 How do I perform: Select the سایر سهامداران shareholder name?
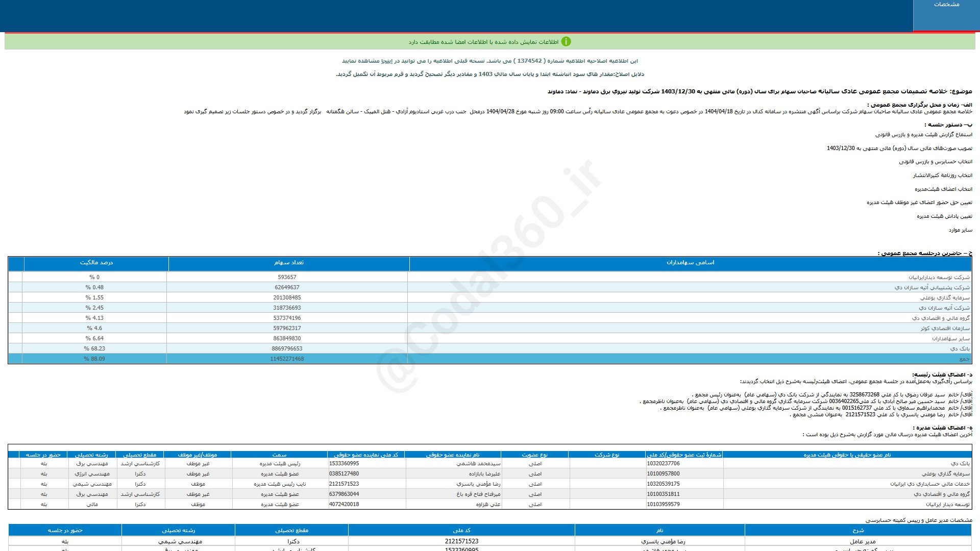tap(951, 338)
